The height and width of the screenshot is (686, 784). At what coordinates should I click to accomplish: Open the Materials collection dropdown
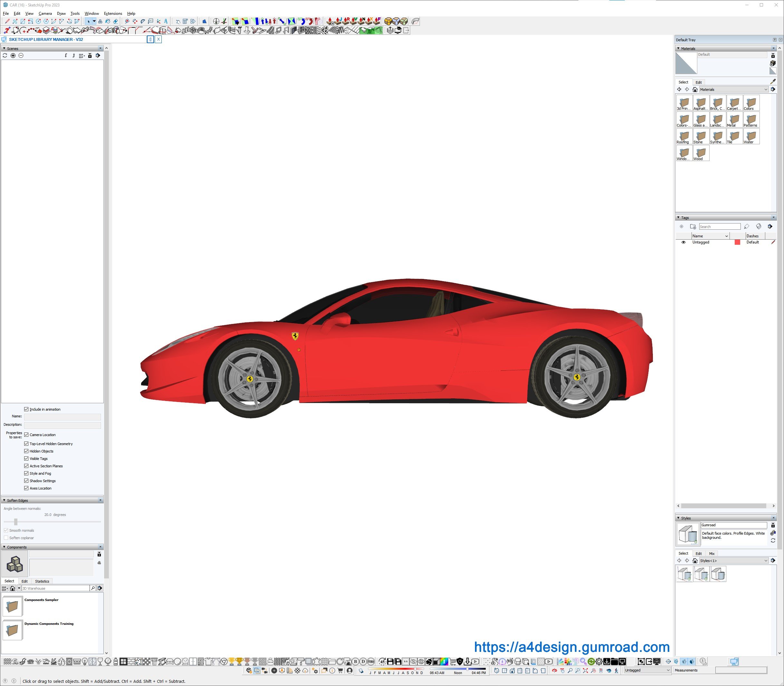[x=765, y=90]
